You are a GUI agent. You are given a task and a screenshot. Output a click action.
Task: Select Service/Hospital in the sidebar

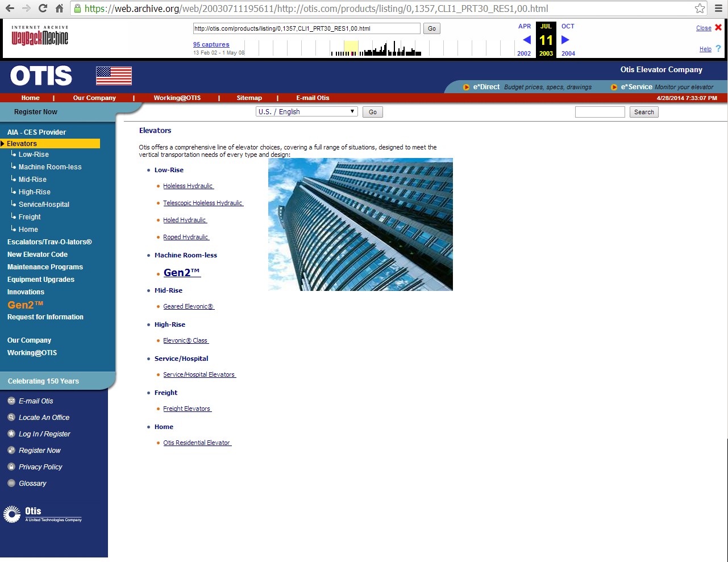point(44,205)
